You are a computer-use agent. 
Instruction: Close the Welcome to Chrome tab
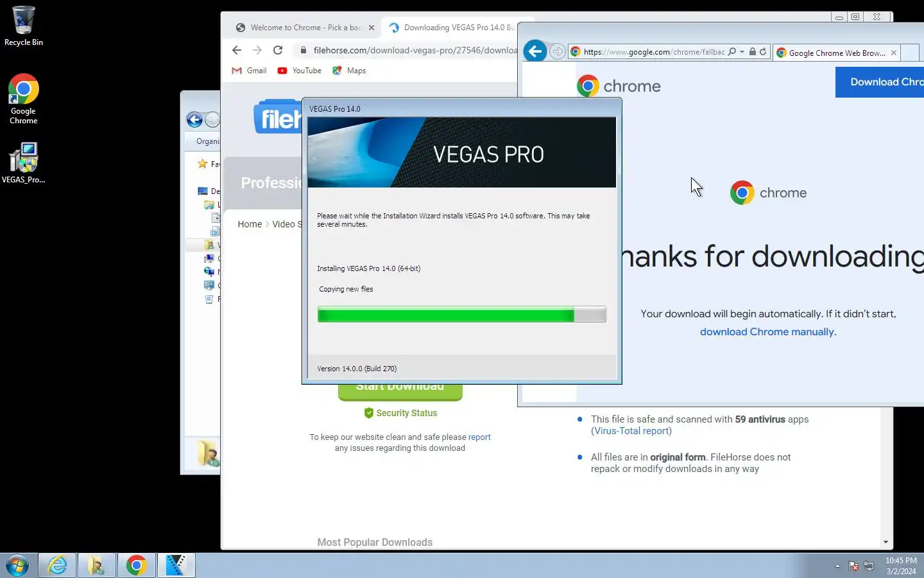371,28
